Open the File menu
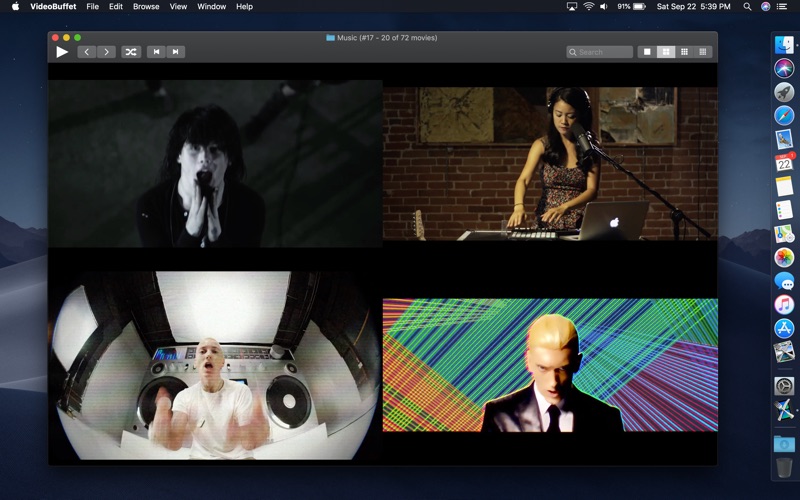This screenshot has width=800, height=500. tap(92, 7)
